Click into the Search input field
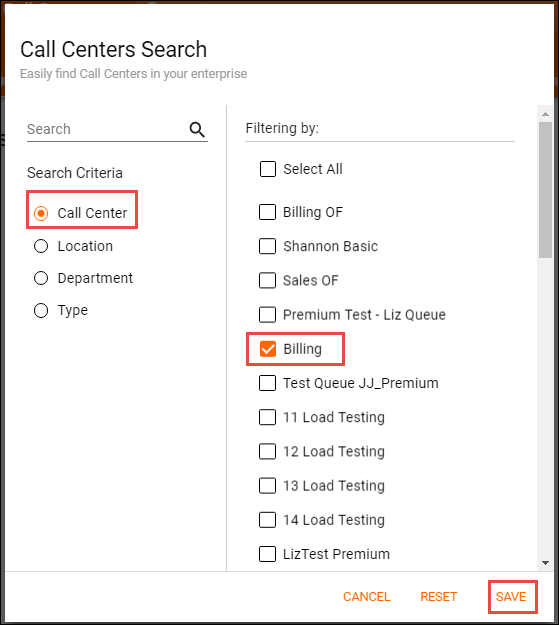559x625 pixels. 106,130
